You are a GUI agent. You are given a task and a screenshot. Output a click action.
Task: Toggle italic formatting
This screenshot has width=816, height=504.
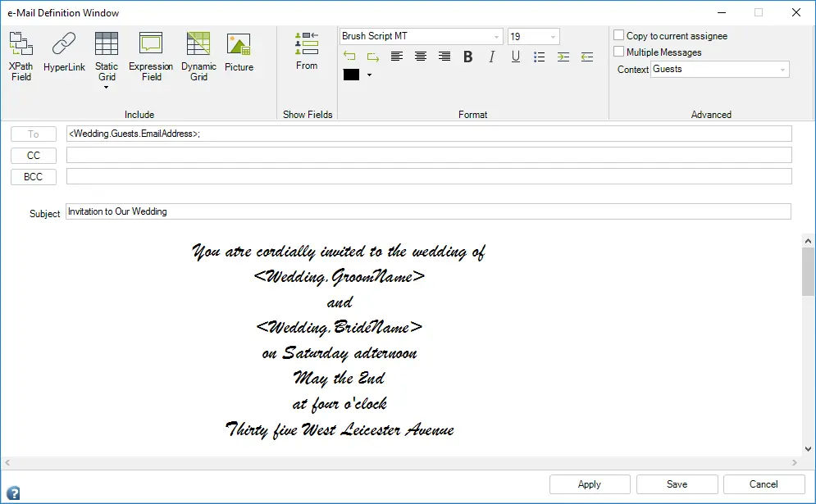[492, 57]
